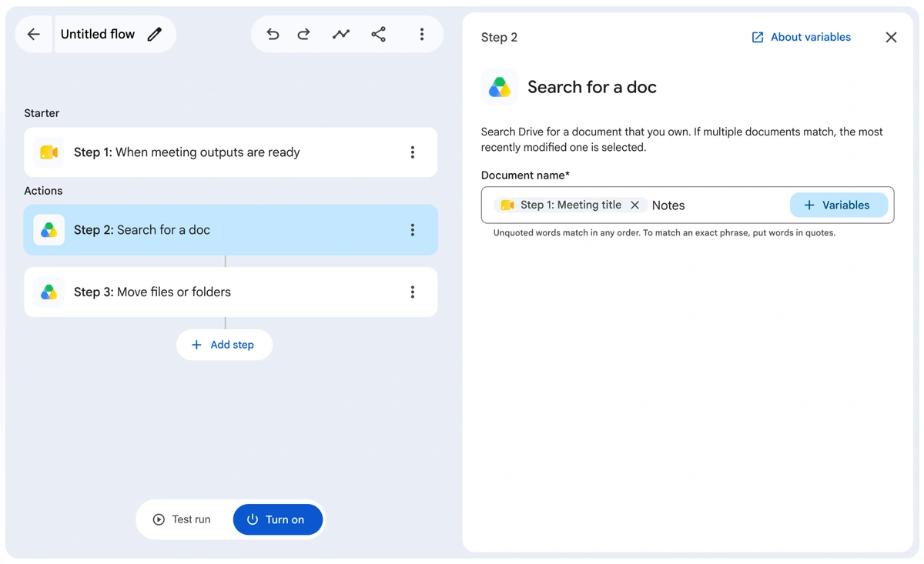This screenshot has height=564, width=924.
Task: Select Step 3: Move files or folders
Action: 230,292
